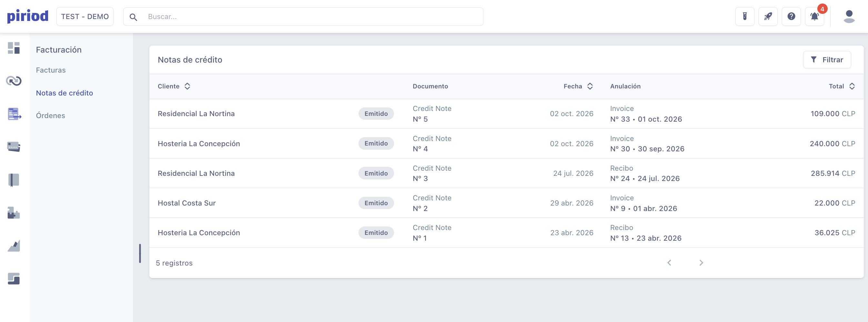
Task: Click Credit Note Nº 3 document cell
Action: point(432,173)
